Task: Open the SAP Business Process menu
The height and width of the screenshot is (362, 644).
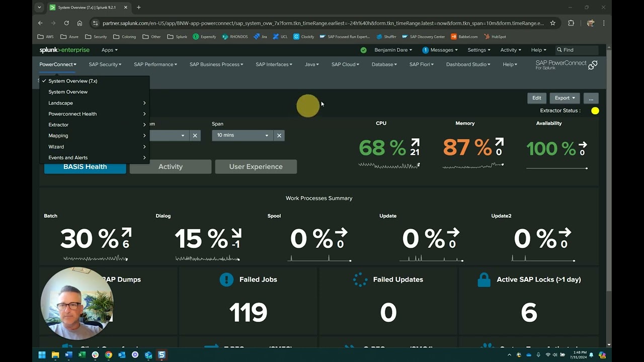Action: (x=216, y=64)
